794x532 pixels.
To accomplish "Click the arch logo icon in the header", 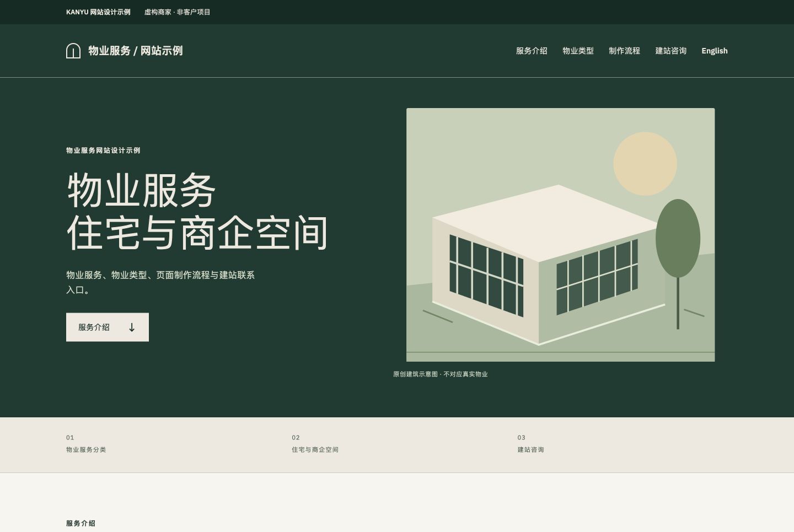I will 73,51.
